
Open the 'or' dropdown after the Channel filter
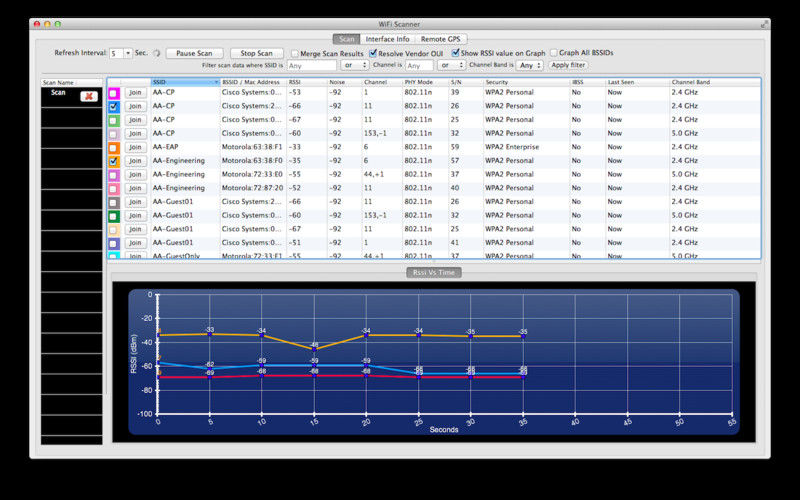453,65
